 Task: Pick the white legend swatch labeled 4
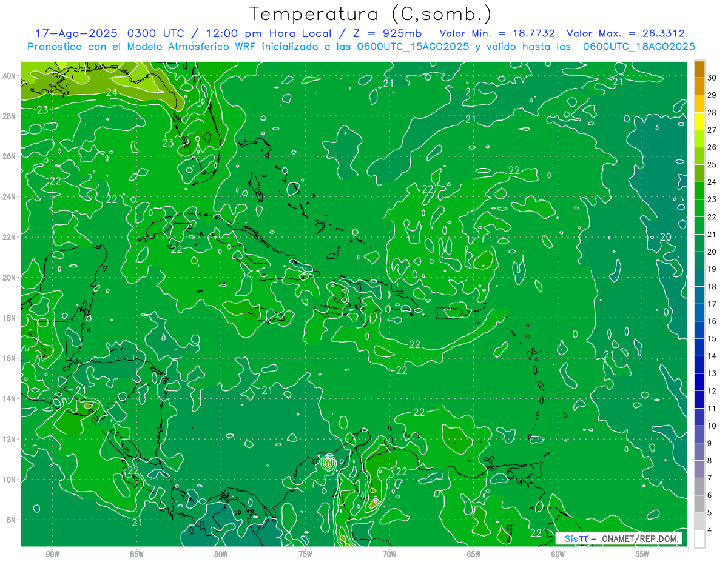699,539
